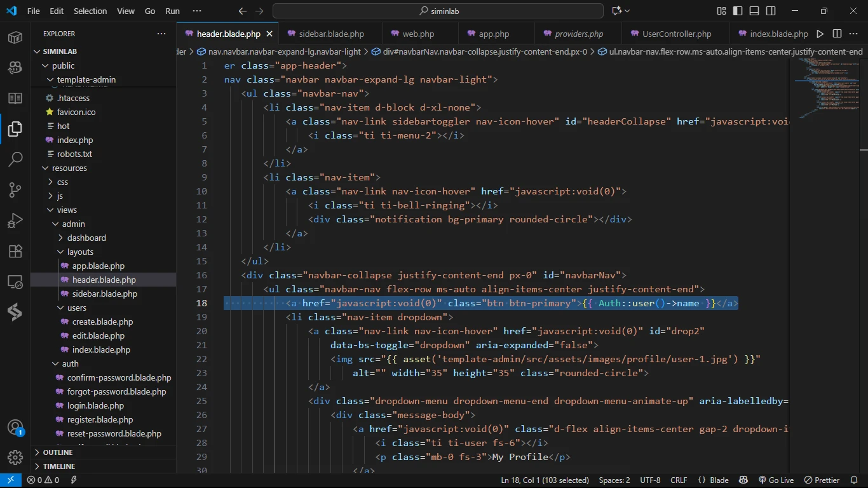
Task: Toggle the primary side bar layout button
Action: tap(737, 11)
